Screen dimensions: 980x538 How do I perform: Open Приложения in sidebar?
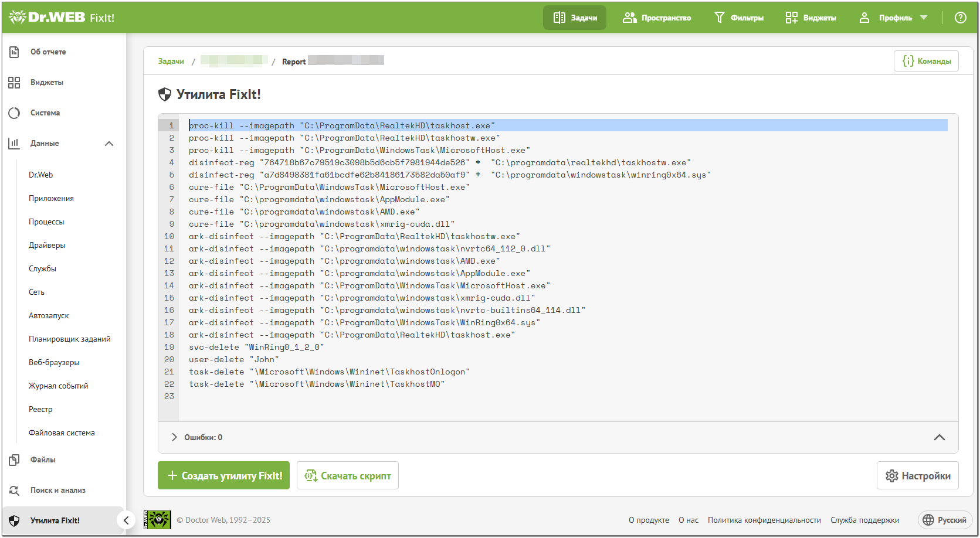[x=51, y=198]
